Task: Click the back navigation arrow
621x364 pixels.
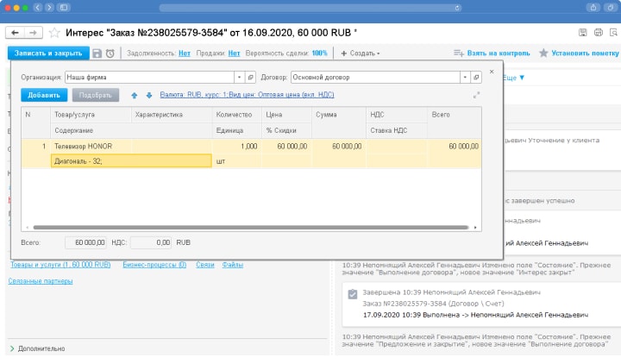Action: click(15, 33)
